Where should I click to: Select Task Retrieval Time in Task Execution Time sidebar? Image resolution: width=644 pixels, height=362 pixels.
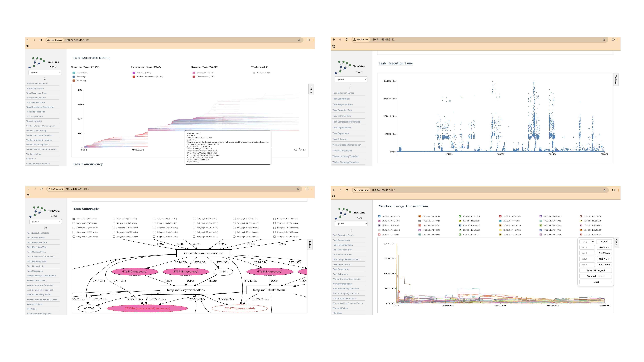point(342,116)
